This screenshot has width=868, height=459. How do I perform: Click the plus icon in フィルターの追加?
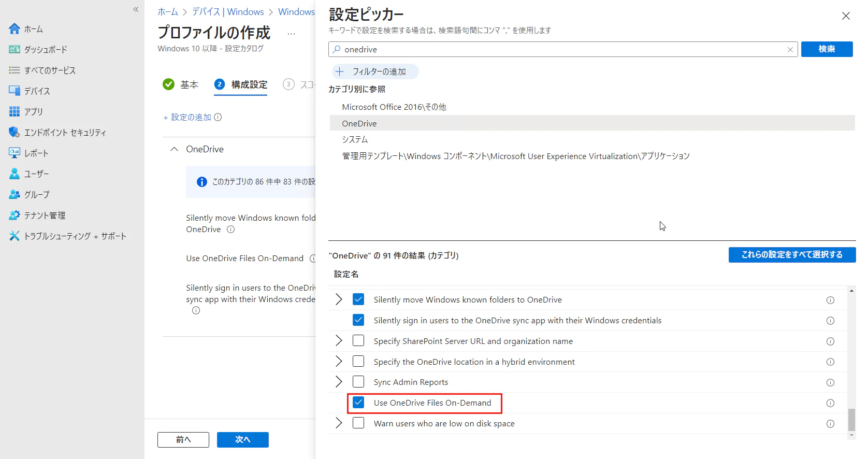(x=340, y=71)
